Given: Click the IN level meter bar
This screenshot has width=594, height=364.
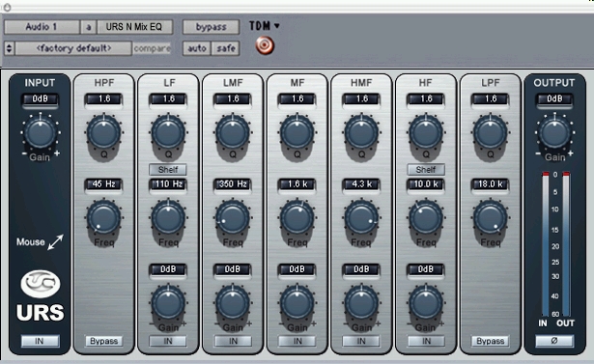Looking at the screenshot, I should coord(545,244).
